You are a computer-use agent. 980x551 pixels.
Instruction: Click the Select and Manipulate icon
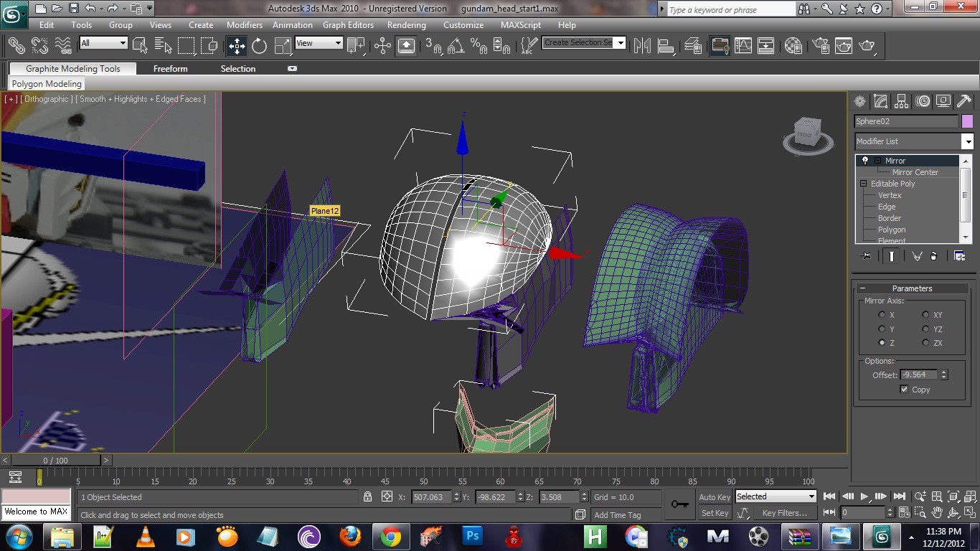(x=382, y=46)
